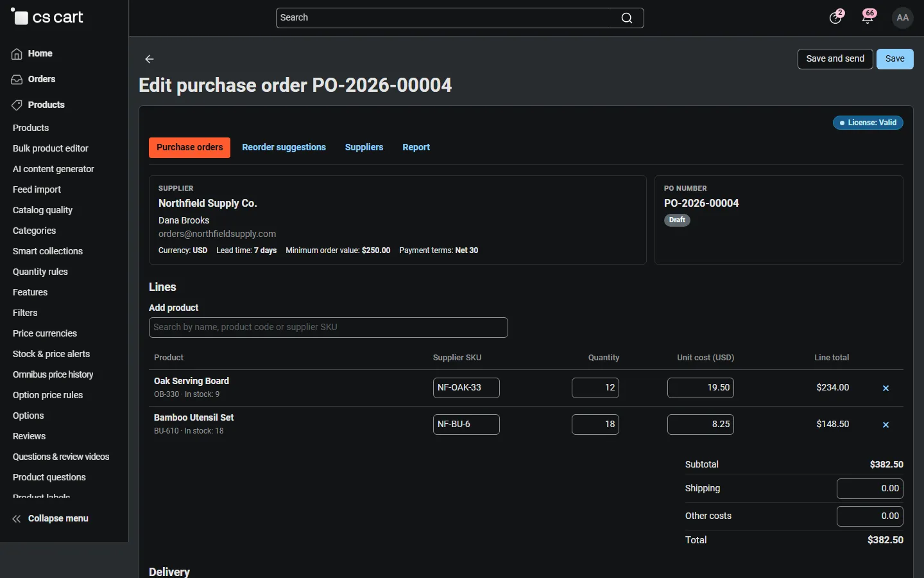Viewport: 924px width, 578px height.
Task: Click the Orders inbox icon
Action: point(17,80)
